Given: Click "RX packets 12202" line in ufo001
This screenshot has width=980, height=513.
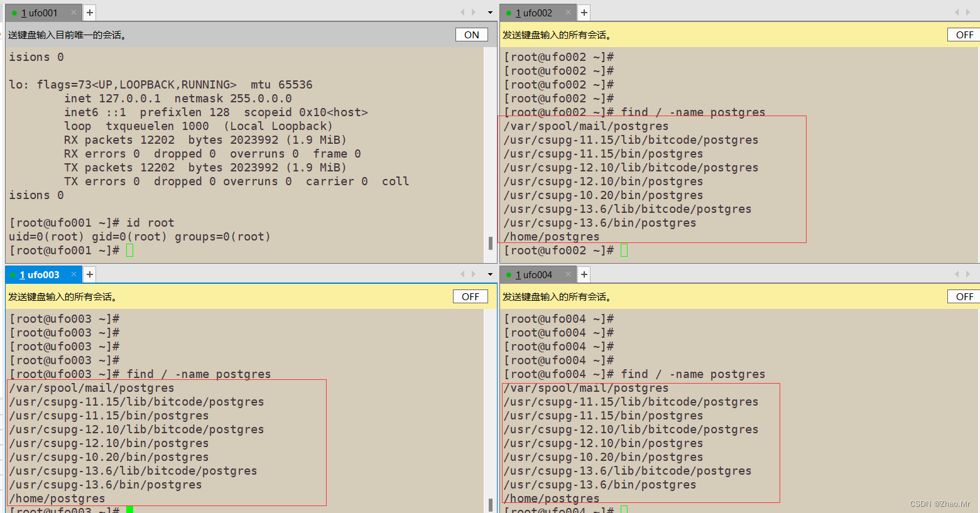Looking at the screenshot, I should (x=205, y=140).
